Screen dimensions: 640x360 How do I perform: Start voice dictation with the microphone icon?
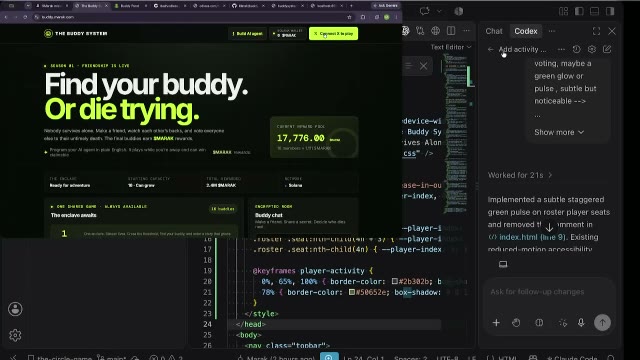click(x=581, y=323)
